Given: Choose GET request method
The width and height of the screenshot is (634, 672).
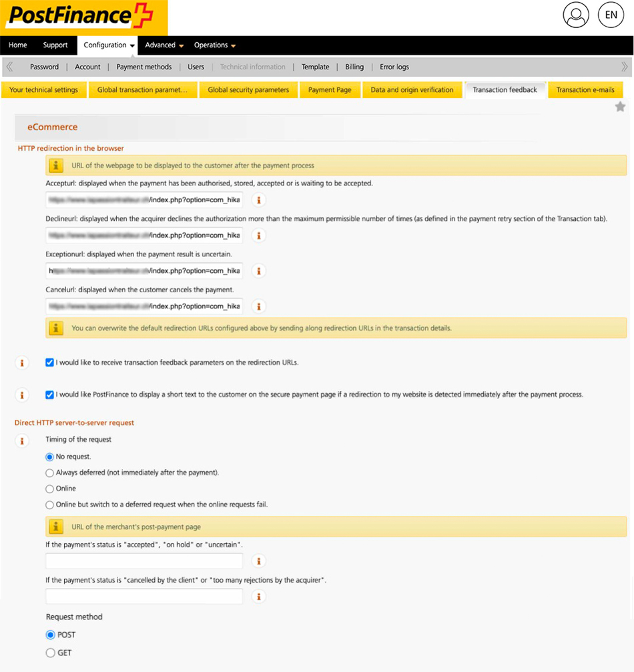Looking at the screenshot, I should tap(51, 653).
